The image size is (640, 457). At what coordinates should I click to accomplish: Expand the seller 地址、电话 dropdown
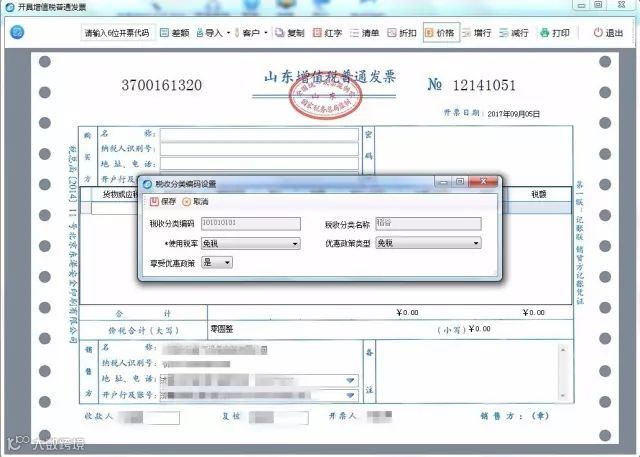pos(350,380)
